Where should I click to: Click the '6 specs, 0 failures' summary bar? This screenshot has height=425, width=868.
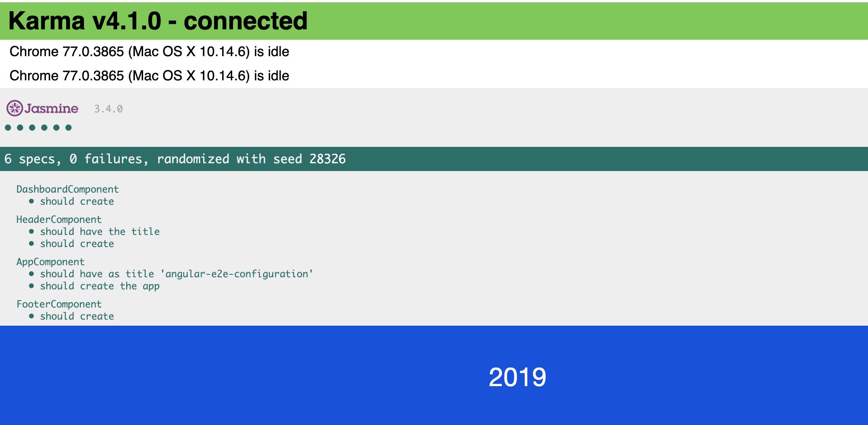[175, 159]
